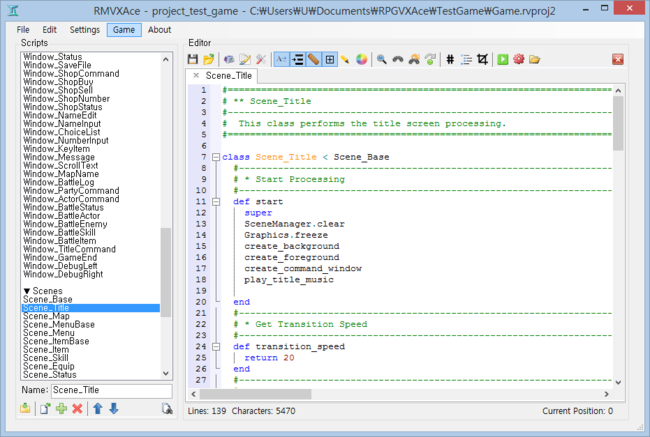Click the purple eraser toolbar icon

(x=229, y=59)
